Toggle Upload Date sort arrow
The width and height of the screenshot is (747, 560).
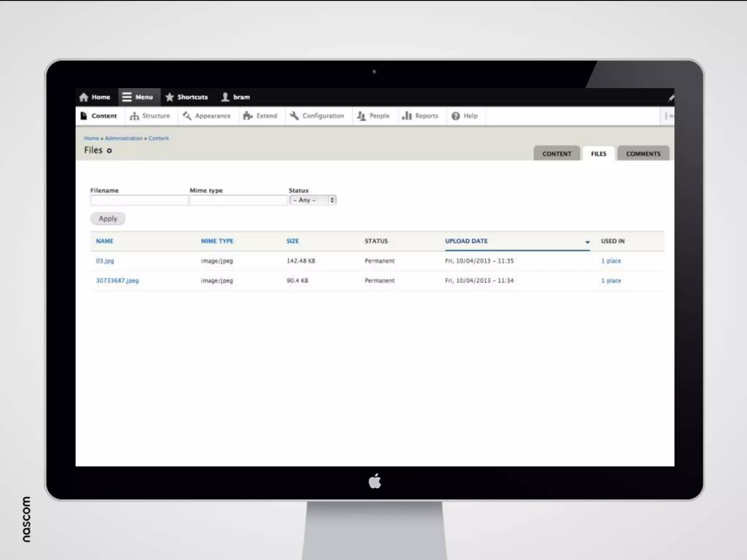pos(587,242)
